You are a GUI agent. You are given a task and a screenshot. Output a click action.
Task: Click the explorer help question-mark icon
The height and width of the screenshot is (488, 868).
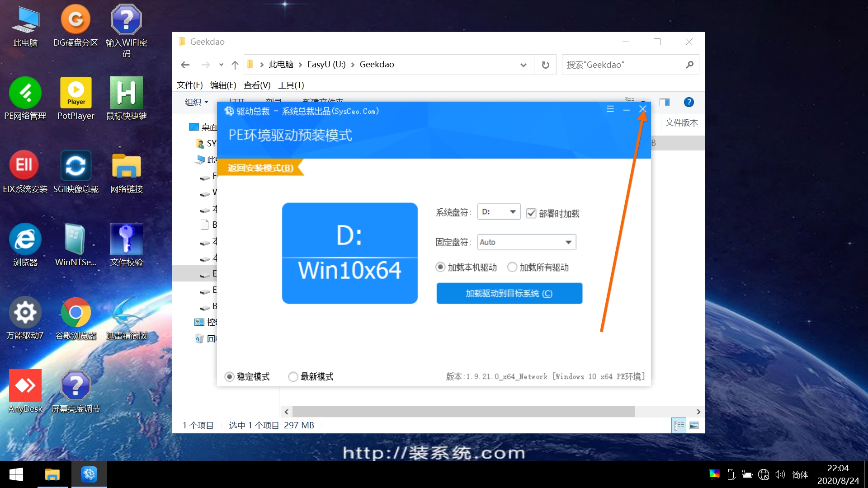[689, 102]
